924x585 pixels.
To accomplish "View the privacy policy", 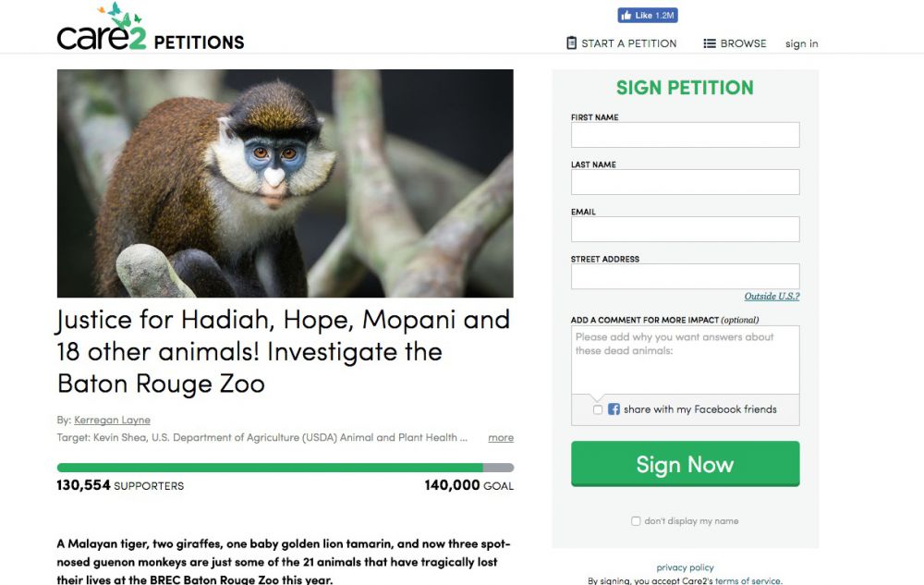I will click(x=684, y=567).
